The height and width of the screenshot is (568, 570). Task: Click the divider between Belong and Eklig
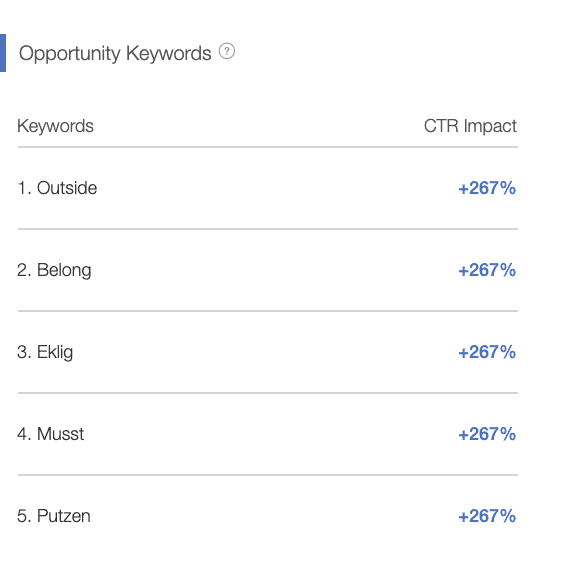click(x=268, y=311)
